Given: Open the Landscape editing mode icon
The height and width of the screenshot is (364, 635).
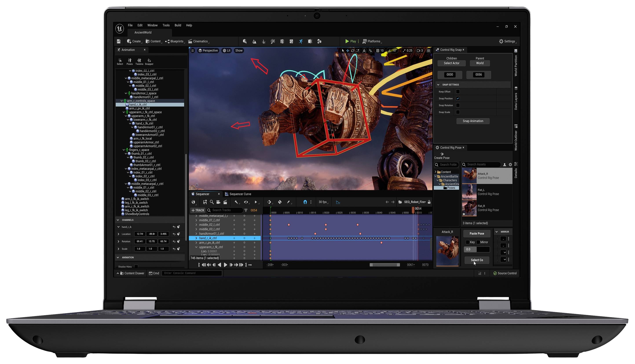Looking at the screenshot, I should coord(254,41).
